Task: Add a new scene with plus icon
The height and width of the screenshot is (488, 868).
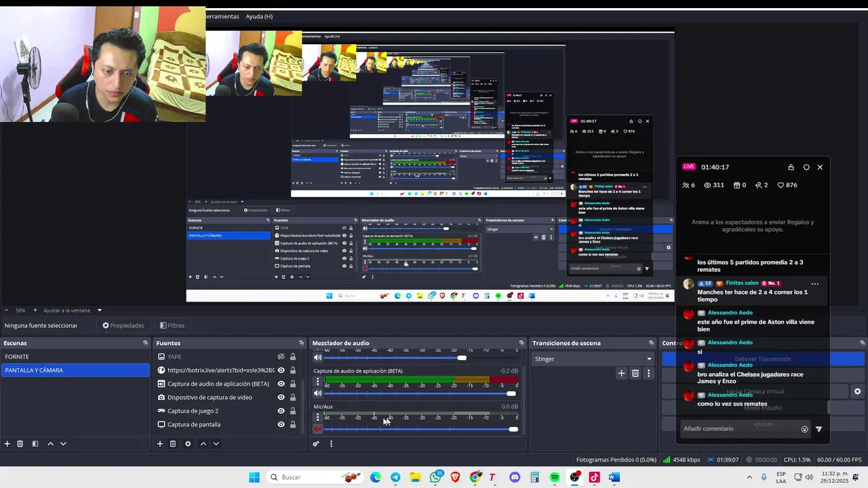Action: click(x=7, y=444)
